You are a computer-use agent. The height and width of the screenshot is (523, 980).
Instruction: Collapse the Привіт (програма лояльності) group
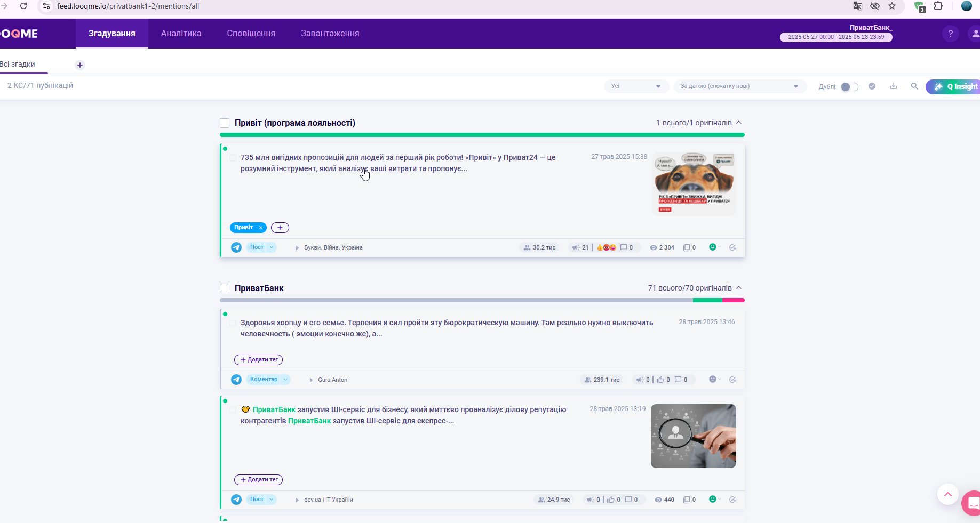(739, 123)
